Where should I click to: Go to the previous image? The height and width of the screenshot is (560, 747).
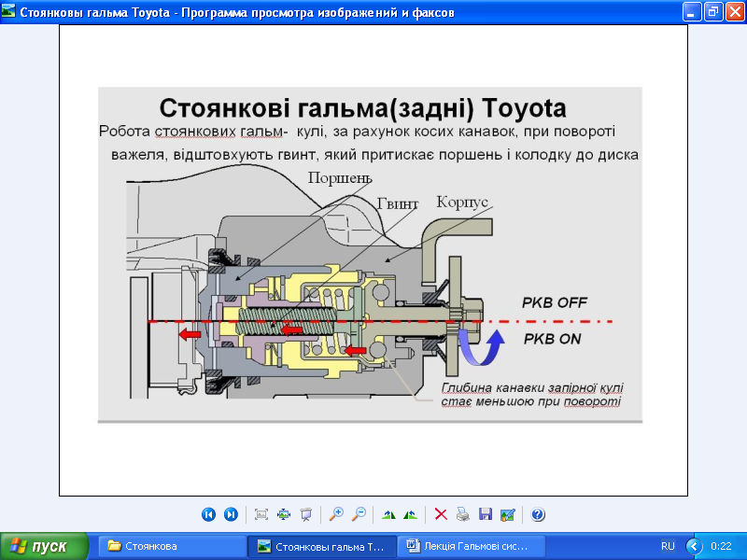(208, 514)
